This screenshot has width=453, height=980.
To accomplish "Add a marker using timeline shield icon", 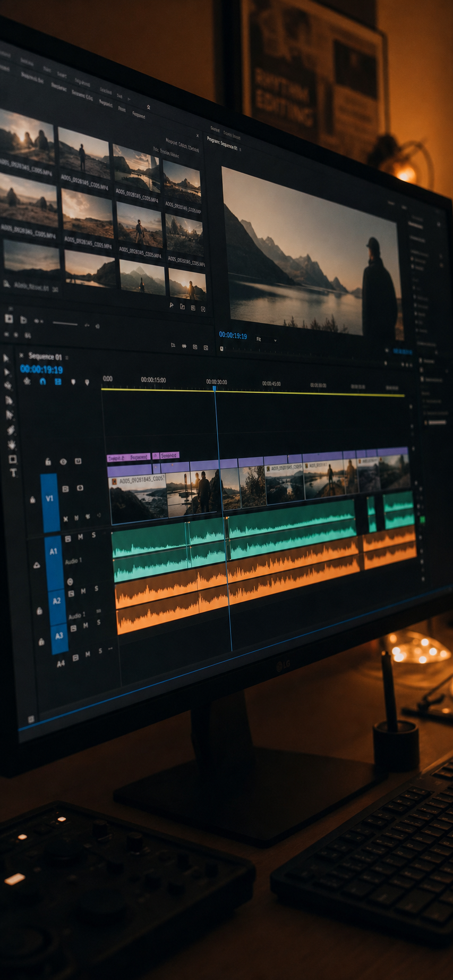I will pyautogui.click(x=73, y=382).
